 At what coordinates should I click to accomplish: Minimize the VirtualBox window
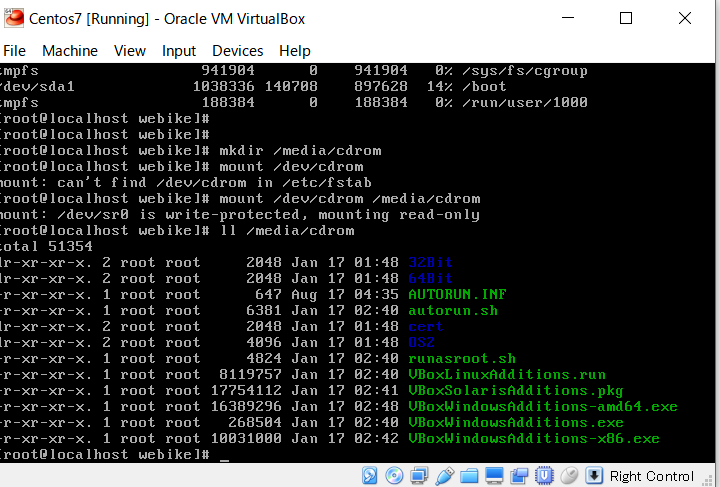(x=568, y=18)
